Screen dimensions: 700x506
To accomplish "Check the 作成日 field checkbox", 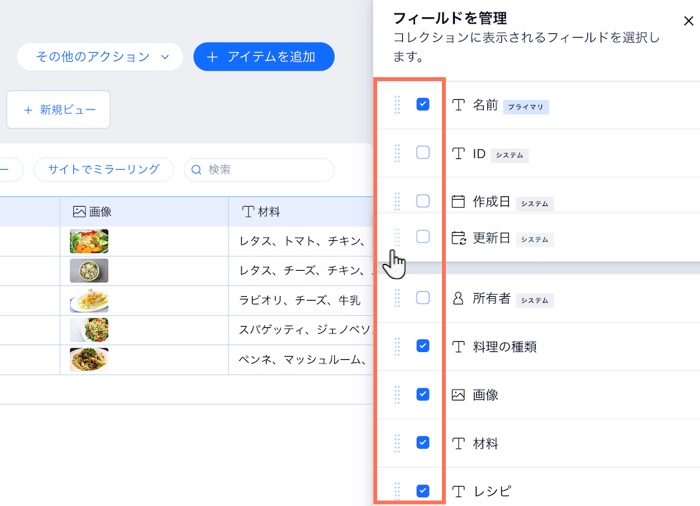I will 423,201.
